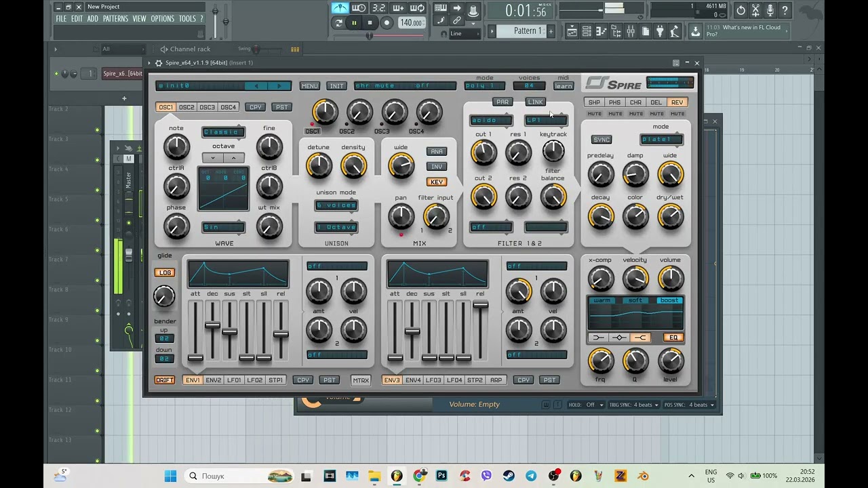Click the typing keyboard to piano icon
This screenshot has height=488, width=868.
click(x=441, y=8)
